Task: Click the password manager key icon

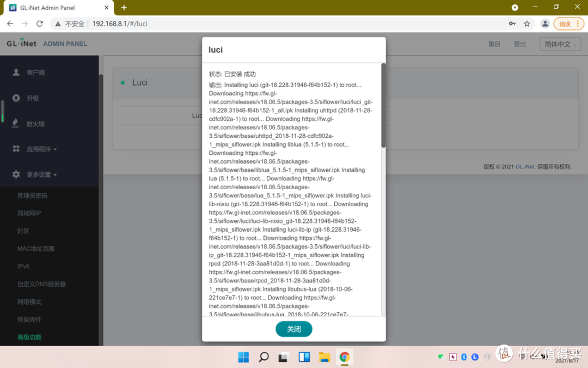Action: pyautogui.click(x=512, y=23)
